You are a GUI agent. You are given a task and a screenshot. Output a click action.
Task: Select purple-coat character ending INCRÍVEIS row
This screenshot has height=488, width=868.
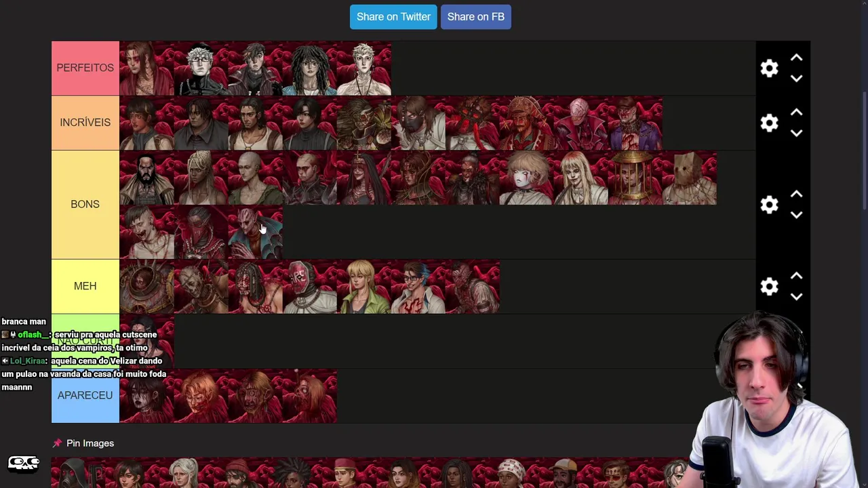[635, 123]
